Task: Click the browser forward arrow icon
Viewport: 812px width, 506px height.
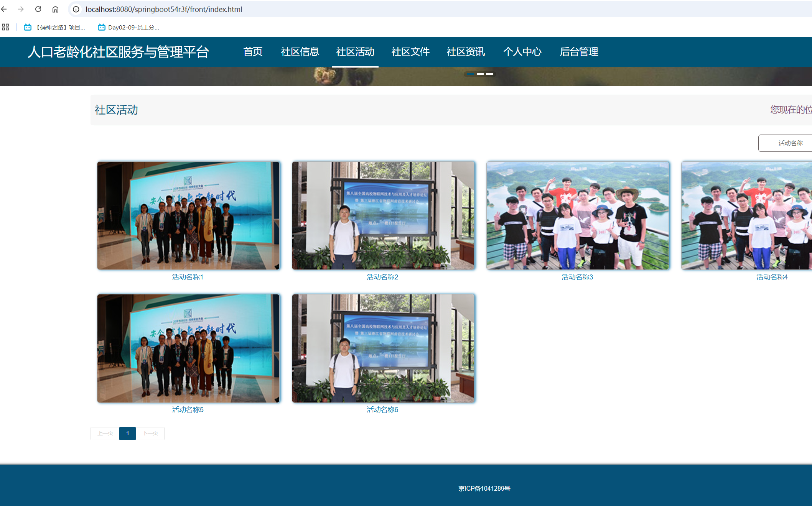Action: tap(21, 9)
